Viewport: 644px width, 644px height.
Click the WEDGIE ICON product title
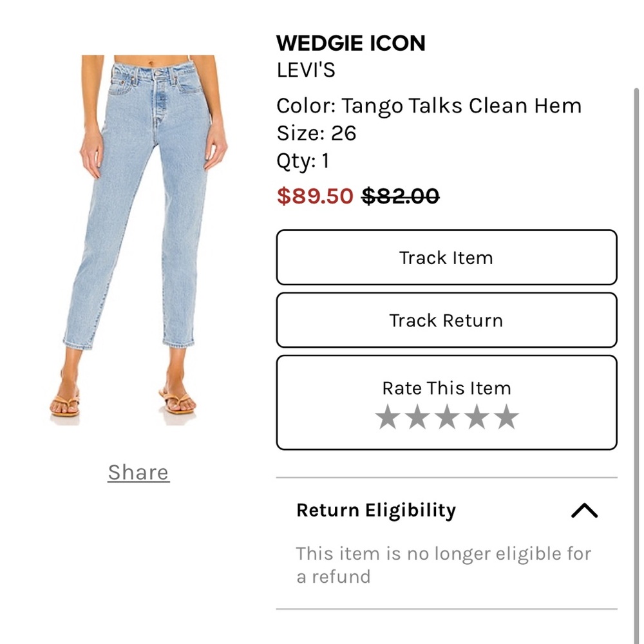click(x=350, y=43)
